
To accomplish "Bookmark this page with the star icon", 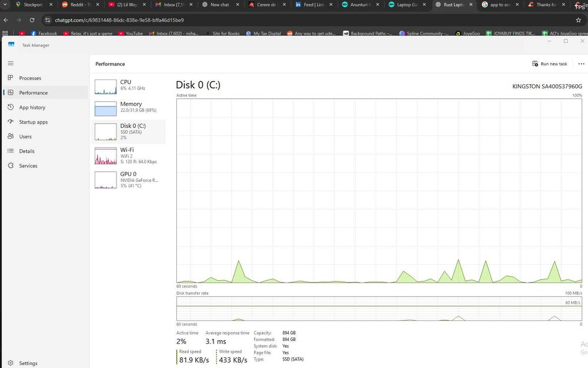I will [578, 20].
